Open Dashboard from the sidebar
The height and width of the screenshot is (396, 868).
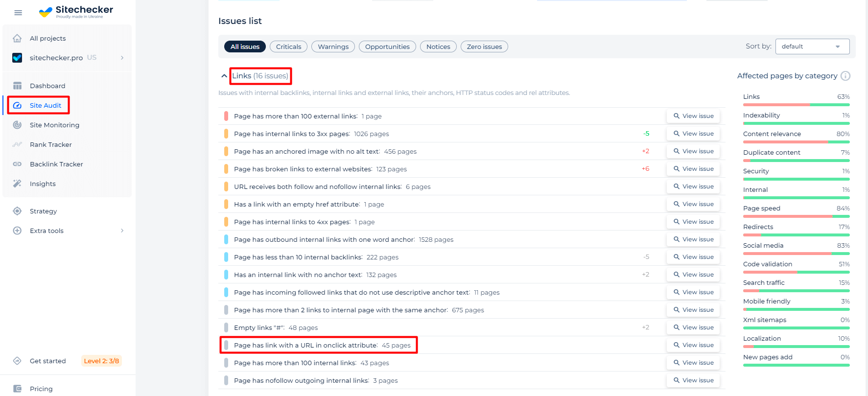coord(47,86)
